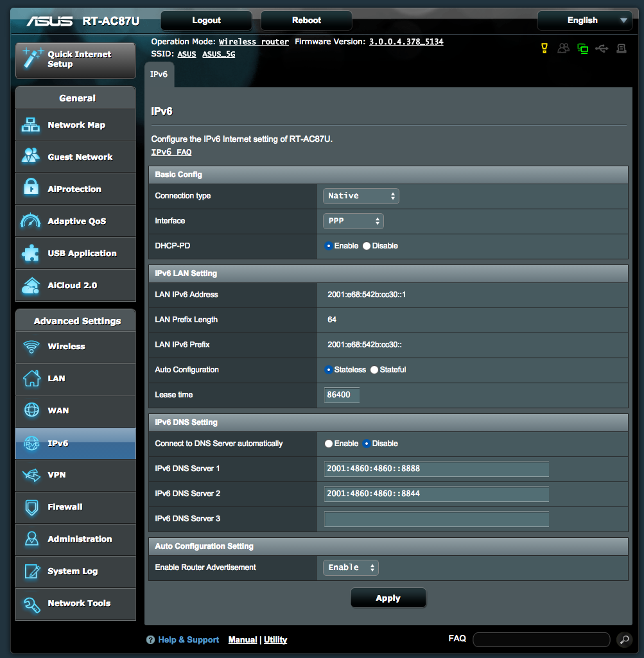Enable automatic DNS server connection
The width and height of the screenshot is (644, 658).
(x=329, y=444)
